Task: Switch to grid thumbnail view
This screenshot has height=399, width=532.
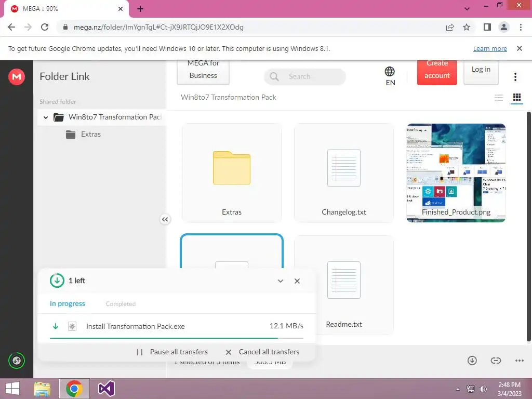Action: (x=517, y=98)
